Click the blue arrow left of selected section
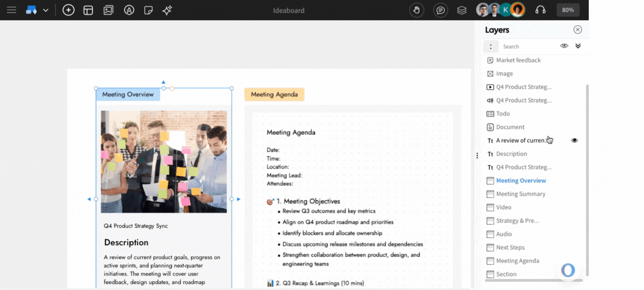Viewport: 644px width, 290px height. [x=89, y=199]
